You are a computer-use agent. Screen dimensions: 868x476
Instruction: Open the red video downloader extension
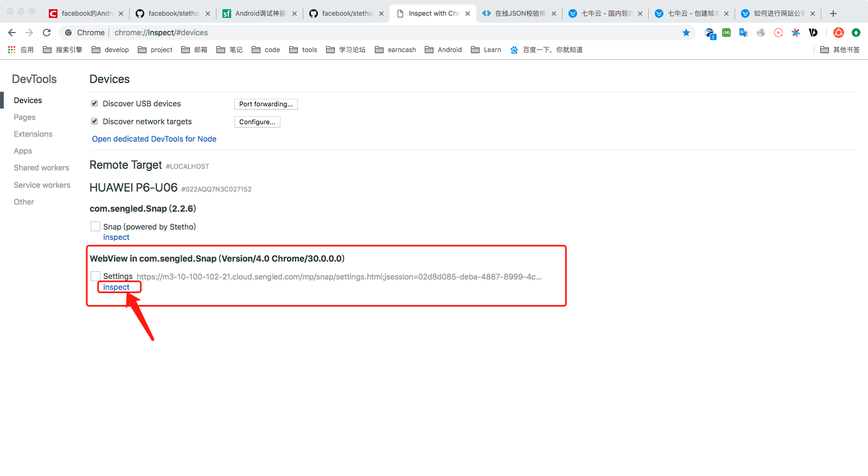point(778,33)
